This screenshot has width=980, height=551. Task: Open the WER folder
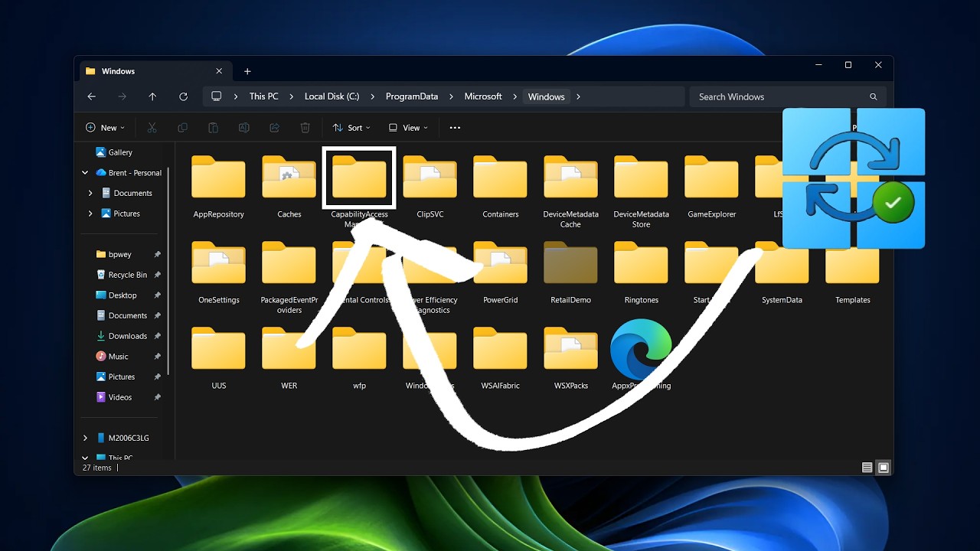(x=289, y=358)
